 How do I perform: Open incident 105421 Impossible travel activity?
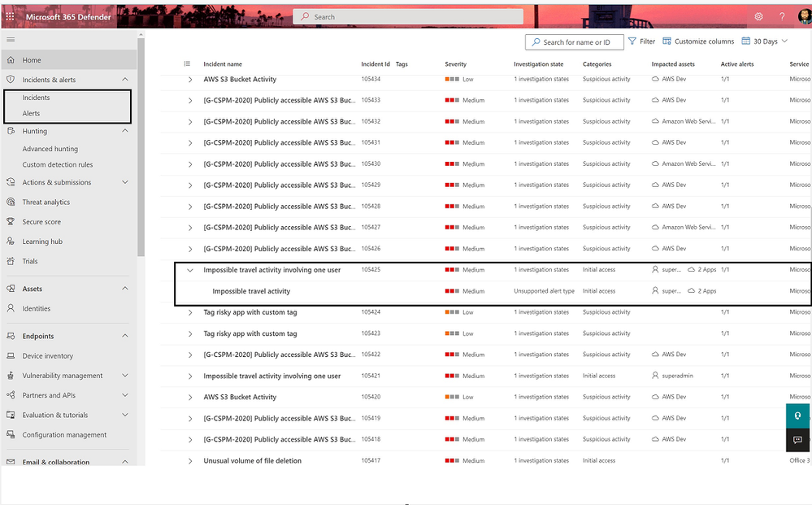[x=271, y=376]
